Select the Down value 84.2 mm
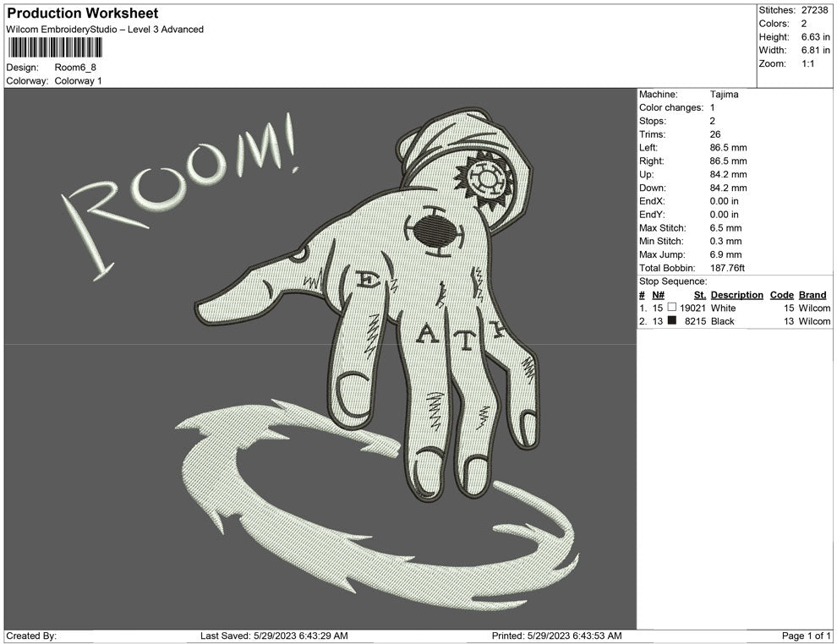The width and height of the screenshot is (837, 644). (728, 188)
